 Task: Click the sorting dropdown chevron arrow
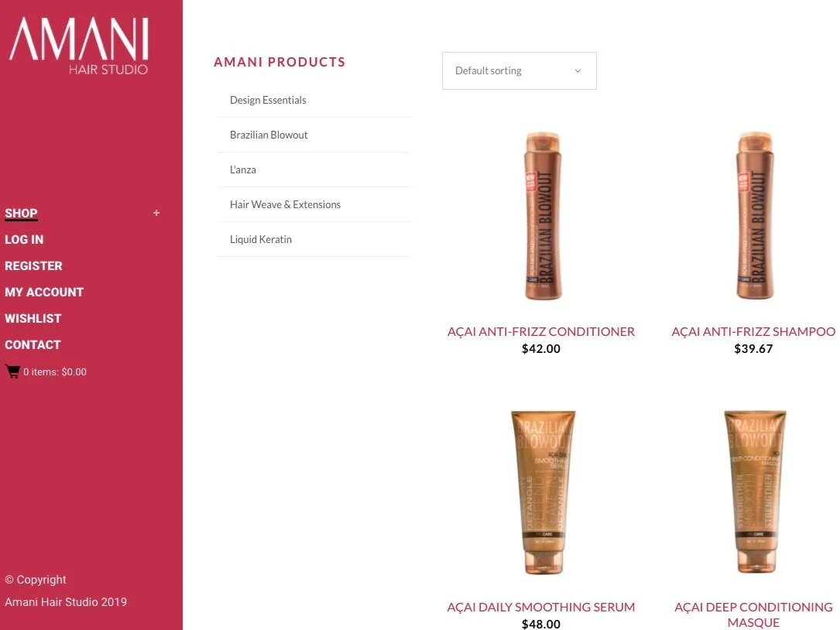tap(578, 70)
